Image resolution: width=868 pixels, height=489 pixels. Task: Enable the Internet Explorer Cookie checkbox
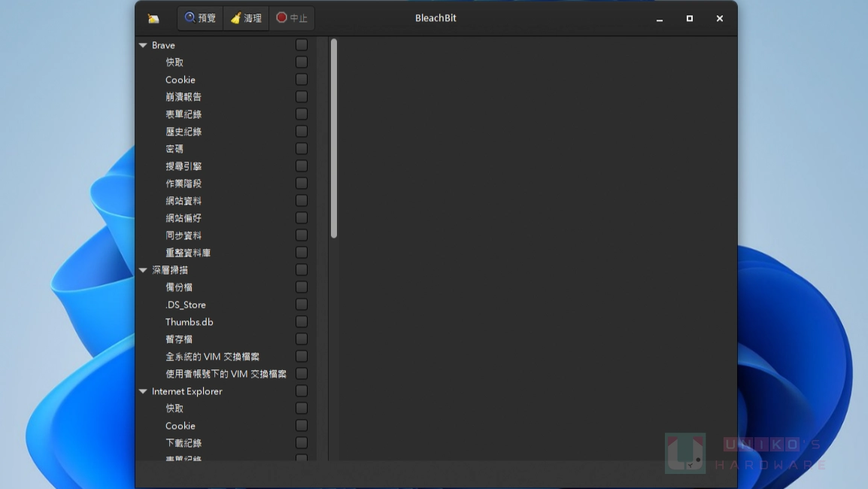tap(302, 426)
